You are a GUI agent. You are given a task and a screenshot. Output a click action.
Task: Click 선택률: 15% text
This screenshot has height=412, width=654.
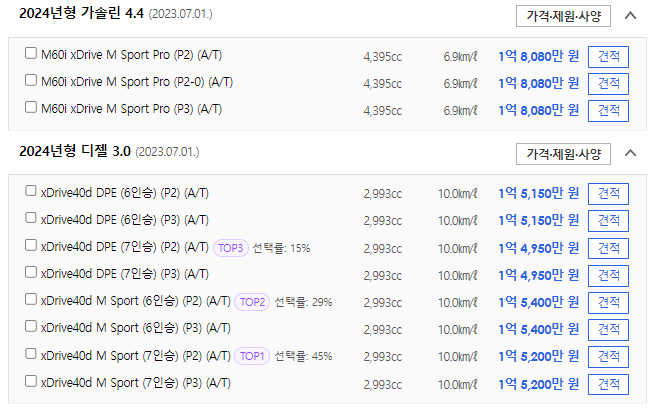coord(282,249)
